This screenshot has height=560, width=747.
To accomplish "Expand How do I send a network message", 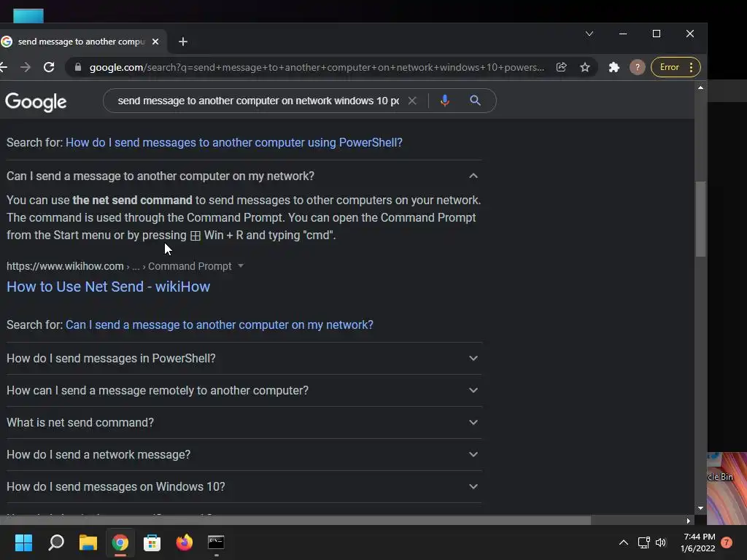I will [x=244, y=455].
